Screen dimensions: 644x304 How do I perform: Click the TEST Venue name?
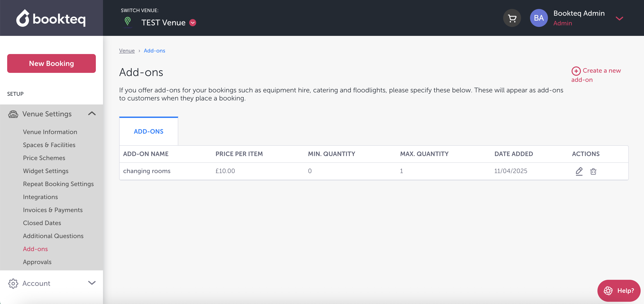tap(163, 22)
